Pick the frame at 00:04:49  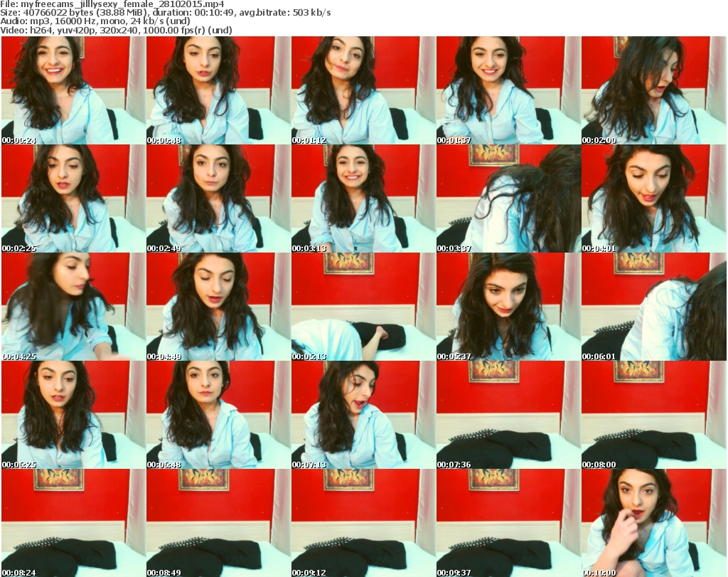(x=219, y=307)
